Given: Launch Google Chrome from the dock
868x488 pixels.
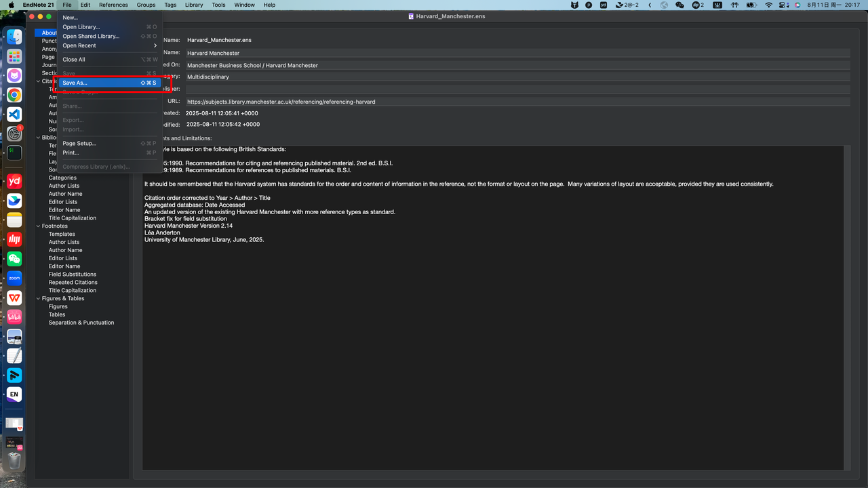Looking at the screenshot, I should [14, 95].
